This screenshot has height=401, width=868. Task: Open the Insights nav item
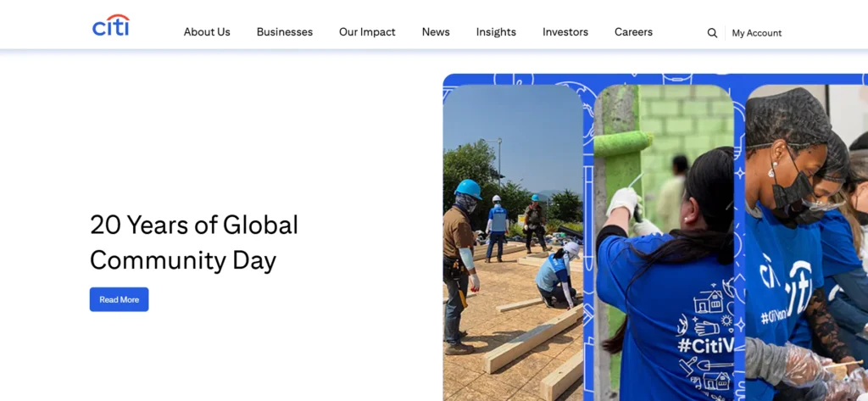pyautogui.click(x=496, y=32)
